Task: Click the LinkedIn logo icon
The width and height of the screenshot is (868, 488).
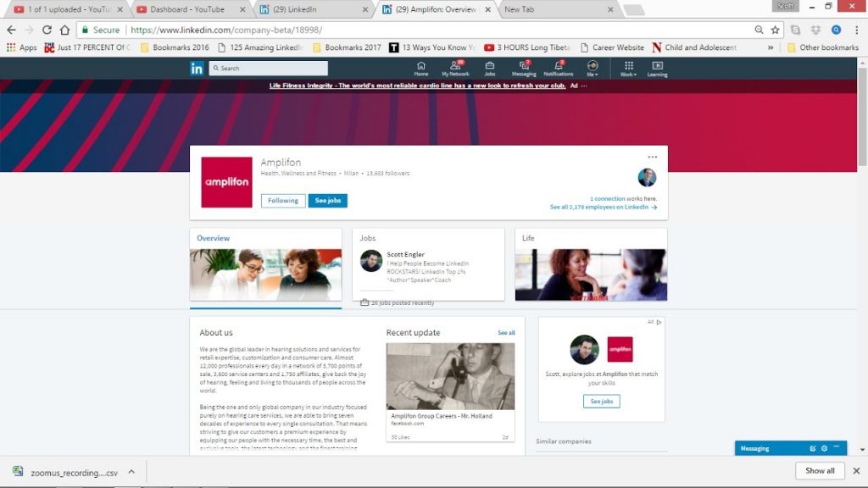Action: pyautogui.click(x=197, y=69)
